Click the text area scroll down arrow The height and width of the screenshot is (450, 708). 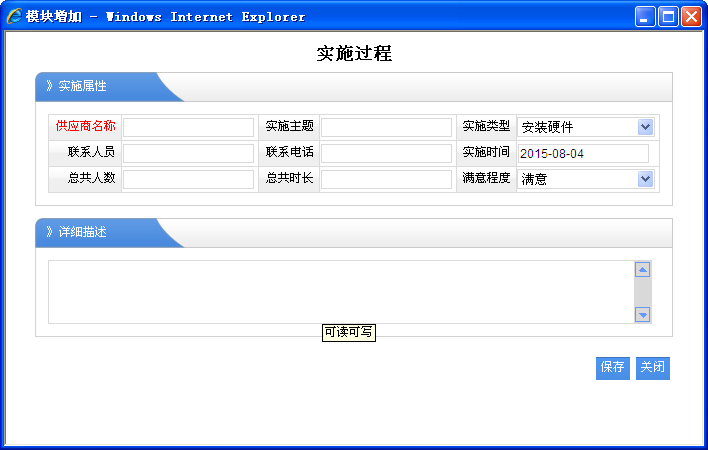(643, 314)
